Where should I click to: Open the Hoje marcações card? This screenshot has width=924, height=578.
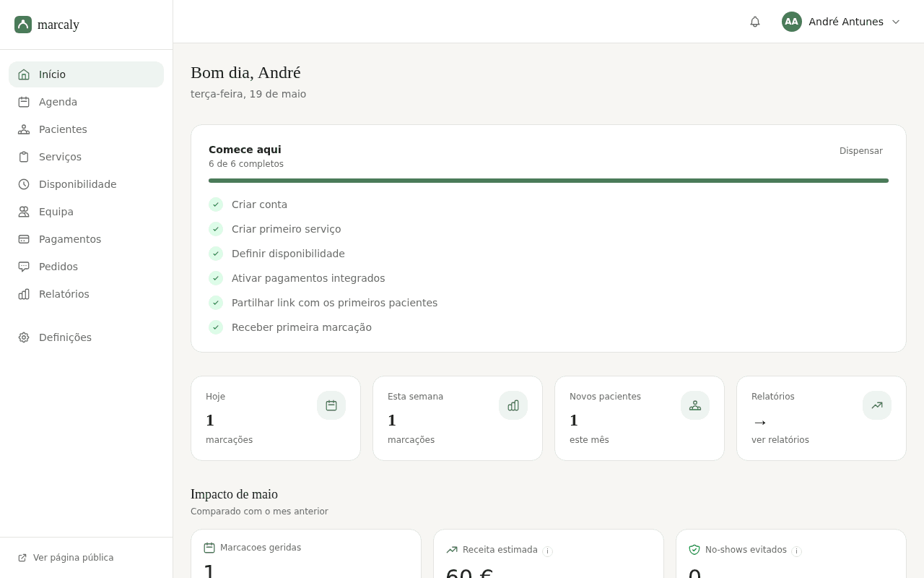coord(276,418)
